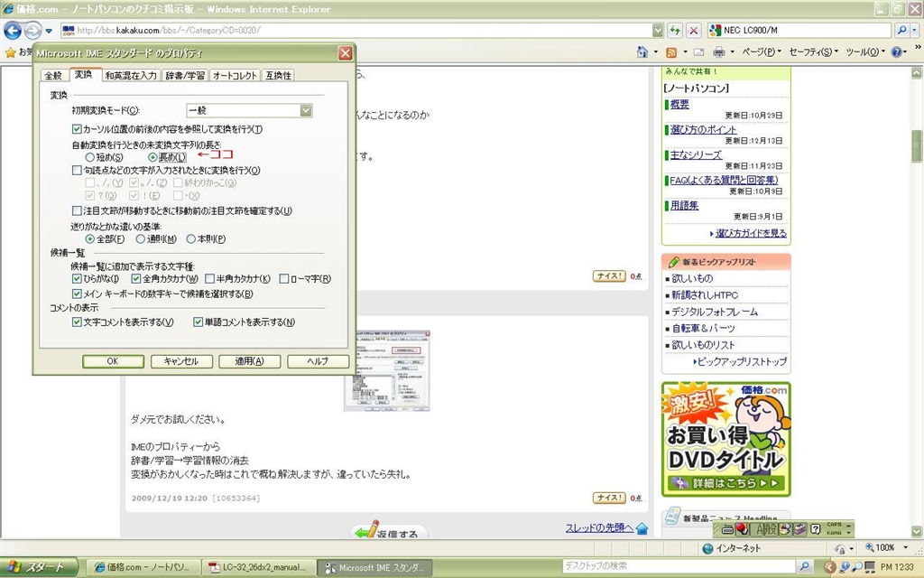Go to the Home page icon
This screenshot has height=578, width=924.
pos(642,51)
